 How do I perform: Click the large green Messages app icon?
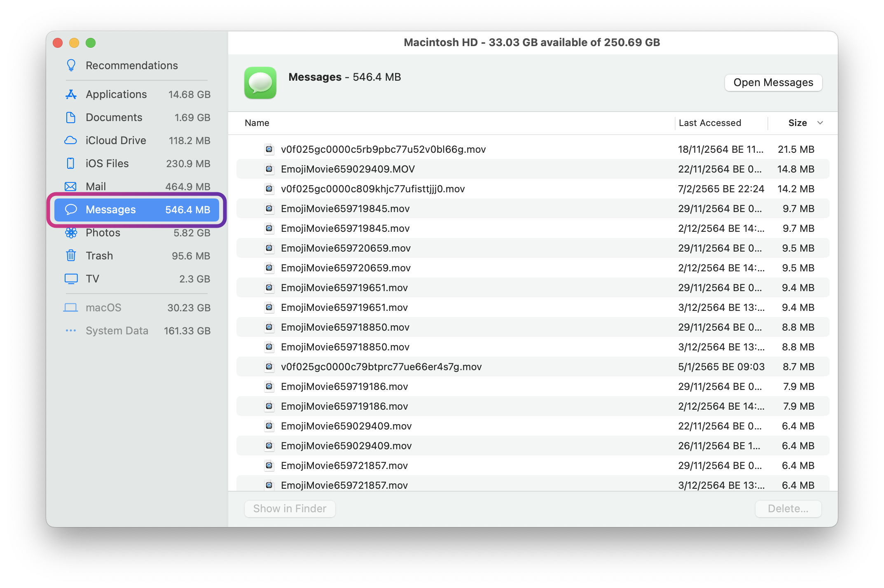pyautogui.click(x=260, y=83)
